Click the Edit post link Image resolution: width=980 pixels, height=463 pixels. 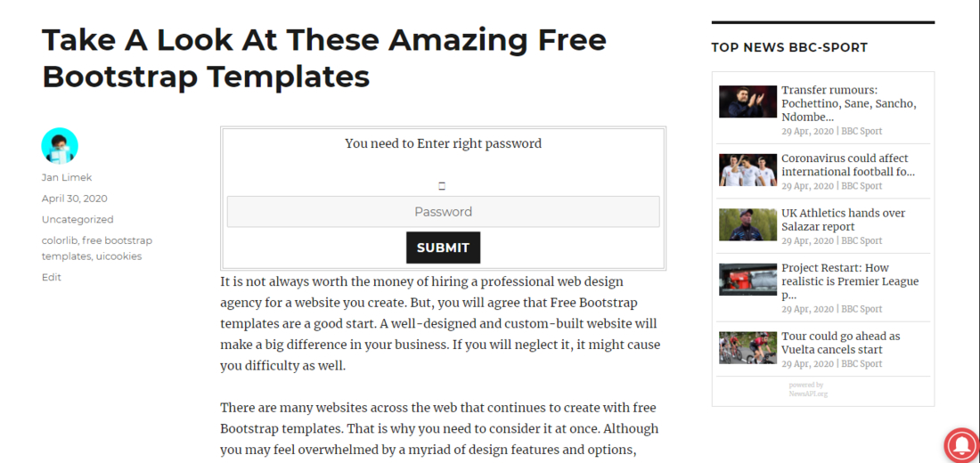pos(52,277)
